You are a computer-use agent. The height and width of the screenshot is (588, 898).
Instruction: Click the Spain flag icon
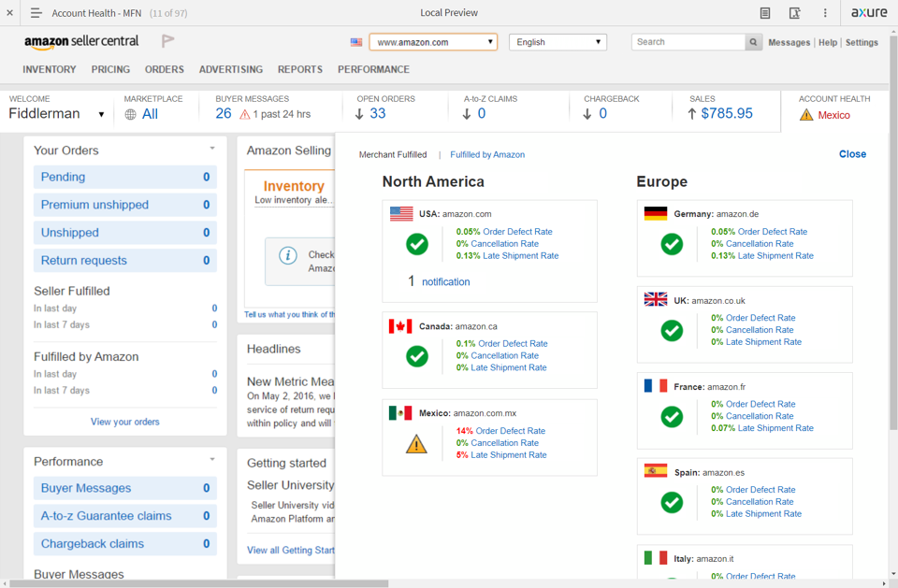[x=656, y=470]
